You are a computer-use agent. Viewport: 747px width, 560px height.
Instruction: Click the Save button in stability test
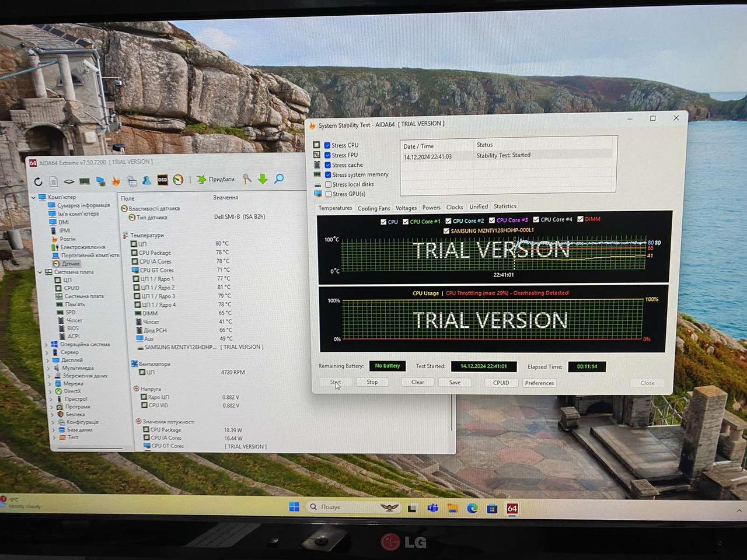(455, 383)
